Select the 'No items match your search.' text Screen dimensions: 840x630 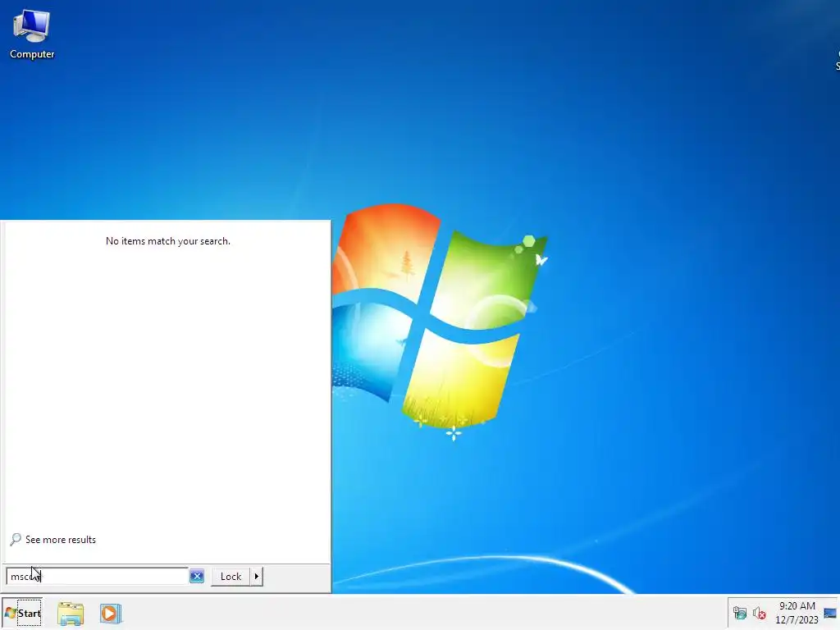[167, 241]
